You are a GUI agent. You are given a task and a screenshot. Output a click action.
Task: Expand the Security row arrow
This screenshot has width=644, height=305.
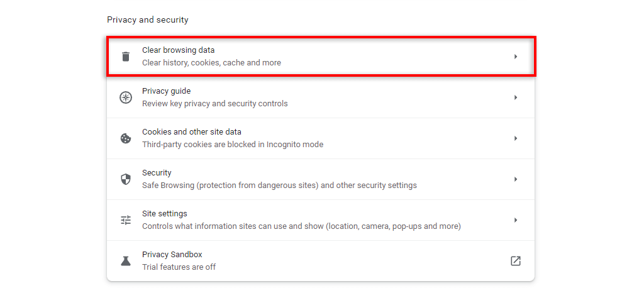(x=516, y=179)
